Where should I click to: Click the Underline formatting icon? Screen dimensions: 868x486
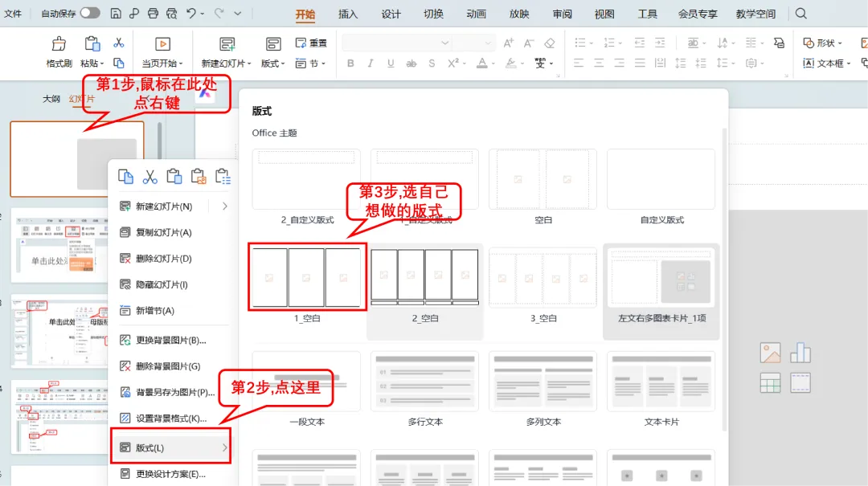[x=391, y=63]
